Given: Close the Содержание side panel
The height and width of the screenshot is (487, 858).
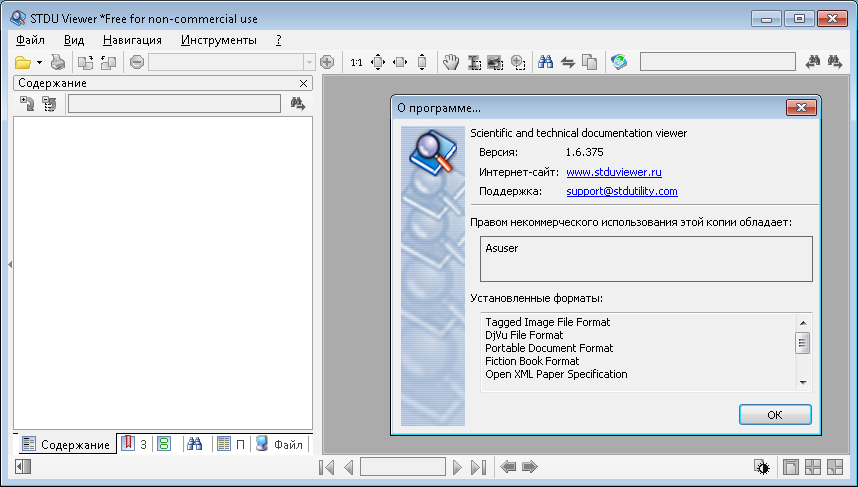Looking at the screenshot, I should pyautogui.click(x=303, y=83).
